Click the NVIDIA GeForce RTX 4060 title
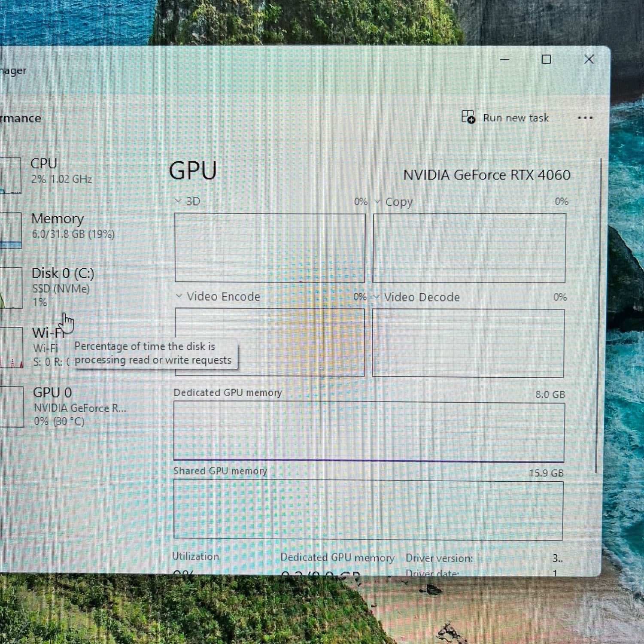The width and height of the screenshot is (644, 644). [x=484, y=175]
